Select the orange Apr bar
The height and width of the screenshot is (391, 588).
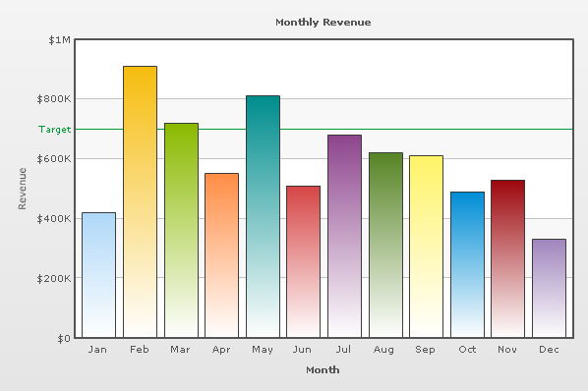pyautogui.click(x=221, y=255)
